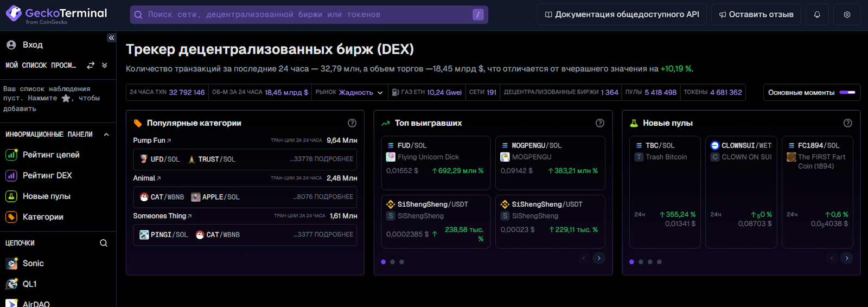Viewport: 868px width, 307px height.
Task: Open the FC1894/SOL new pool card
Action: [818, 192]
